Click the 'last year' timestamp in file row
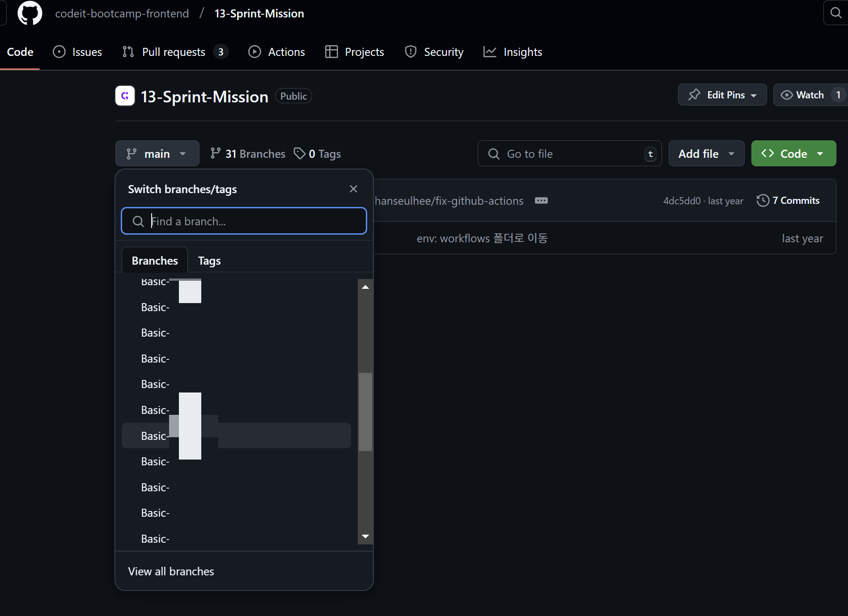This screenshot has height=616, width=848. 802,238
